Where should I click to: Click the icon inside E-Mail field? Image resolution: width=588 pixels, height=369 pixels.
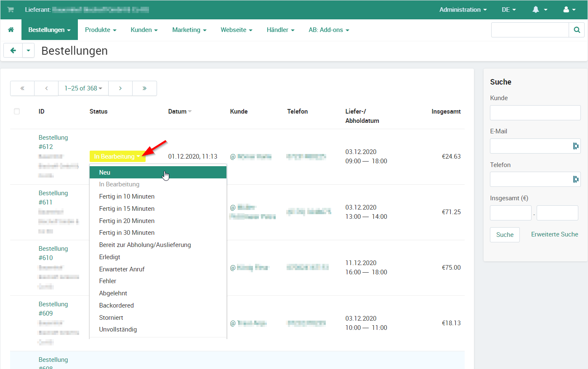click(575, 146)
